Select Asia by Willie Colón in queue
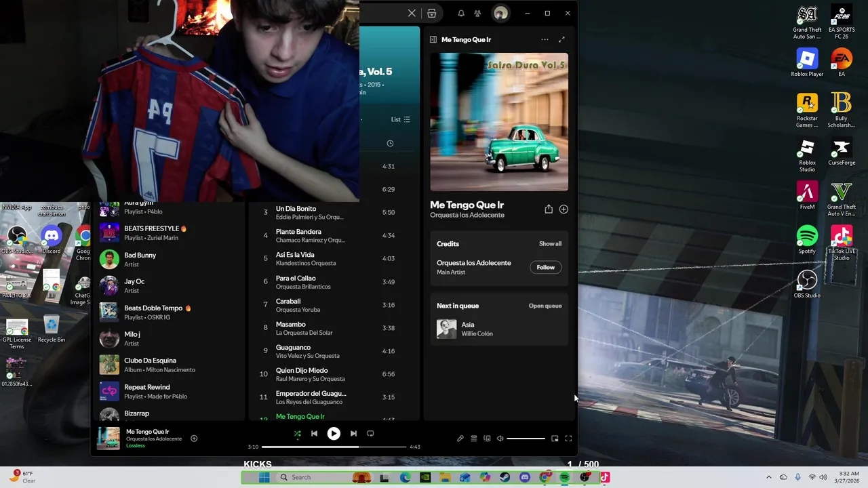This screenshot has width=868, height=488. click(x=499, y=329)
